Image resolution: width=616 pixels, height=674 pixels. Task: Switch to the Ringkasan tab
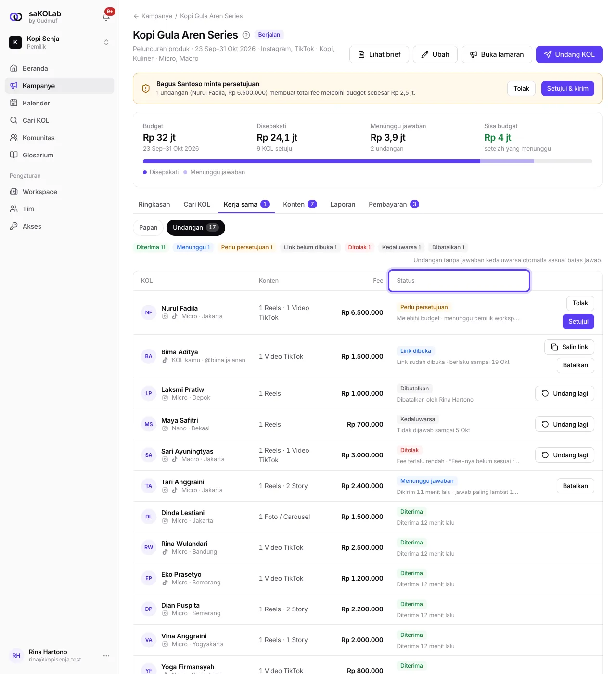point(154,204)
